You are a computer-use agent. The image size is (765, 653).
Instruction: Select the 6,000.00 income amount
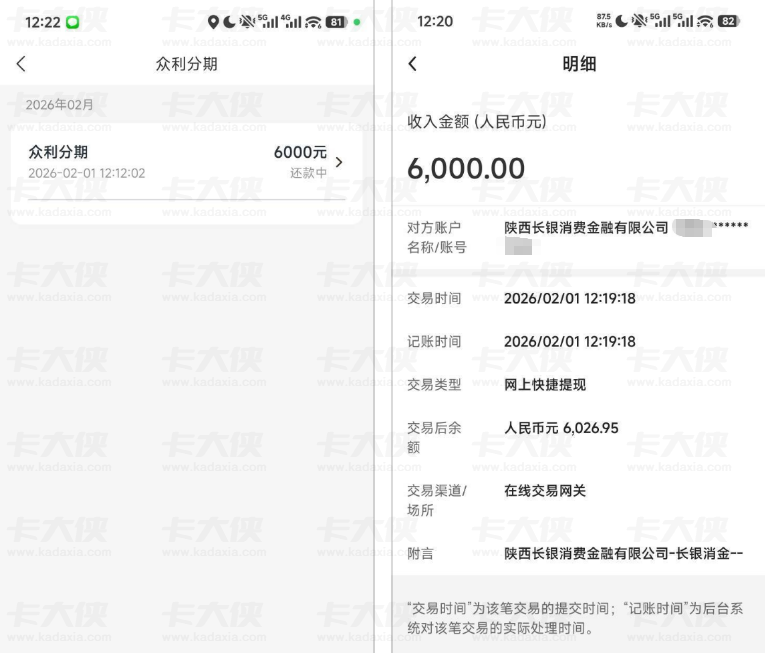466,169
